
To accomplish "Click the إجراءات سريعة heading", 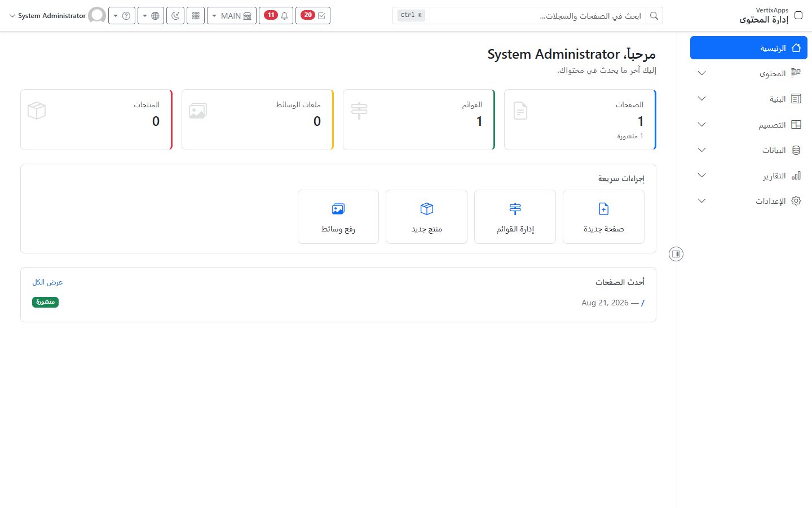I will click(x=621, y=178).
